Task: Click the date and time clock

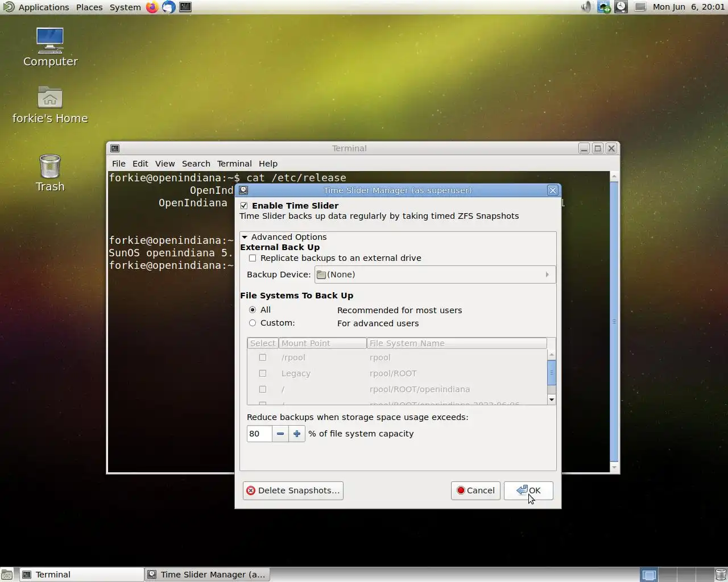Action: 689,7
